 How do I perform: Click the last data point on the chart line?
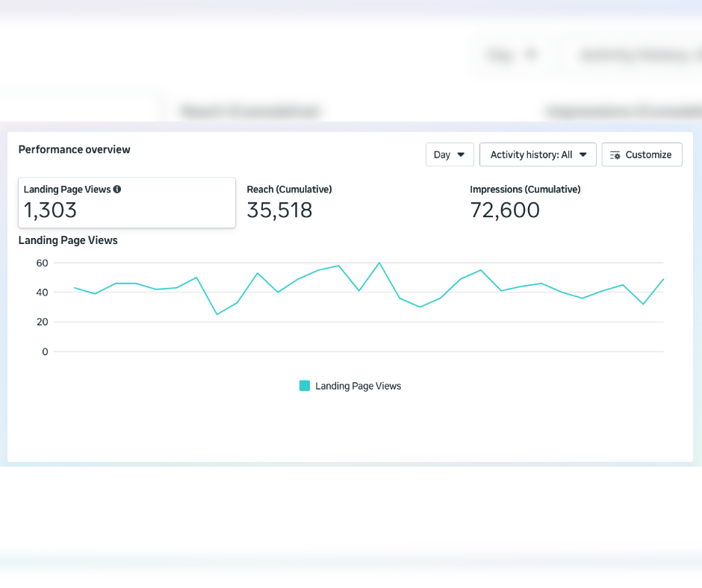point(663,279)
